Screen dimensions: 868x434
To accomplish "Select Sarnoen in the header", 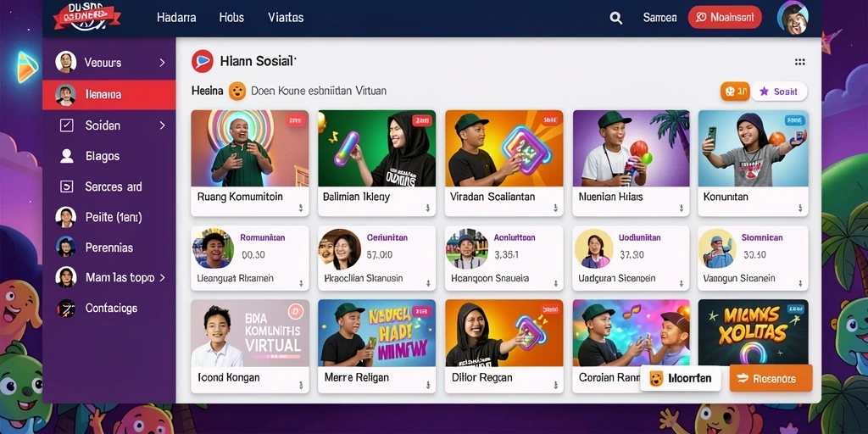I will coord(659,18).
